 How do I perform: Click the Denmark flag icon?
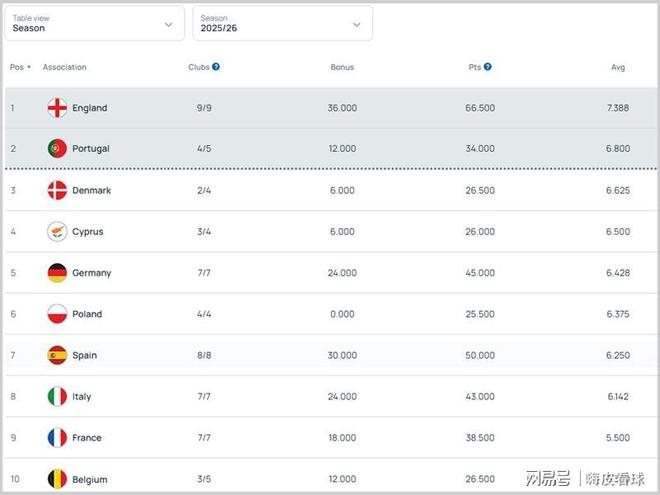tap(57, 191)
